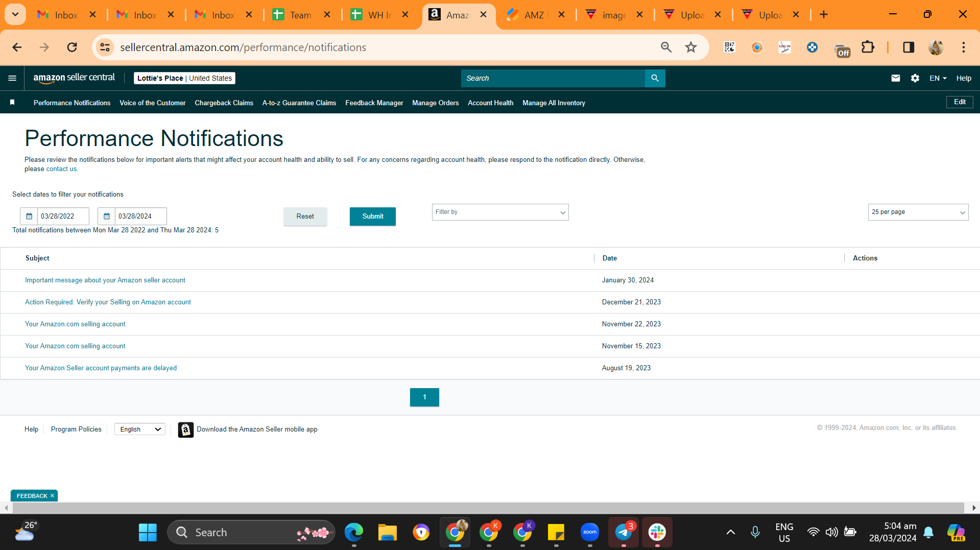
Task: Click the Seller Central search box
Action: (553, 78)
